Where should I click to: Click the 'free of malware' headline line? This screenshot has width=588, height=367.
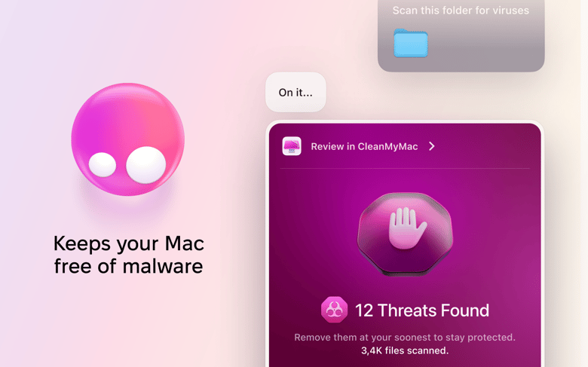tap(129, 267)
